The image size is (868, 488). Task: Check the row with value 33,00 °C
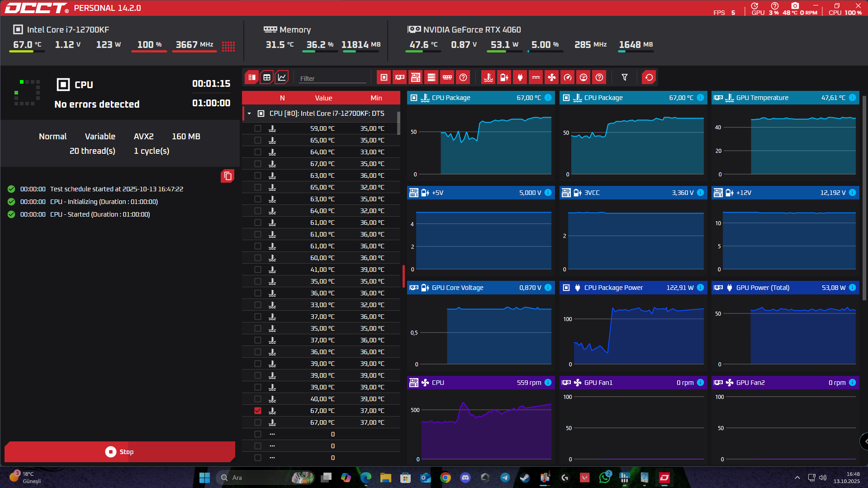coord(258,305)
